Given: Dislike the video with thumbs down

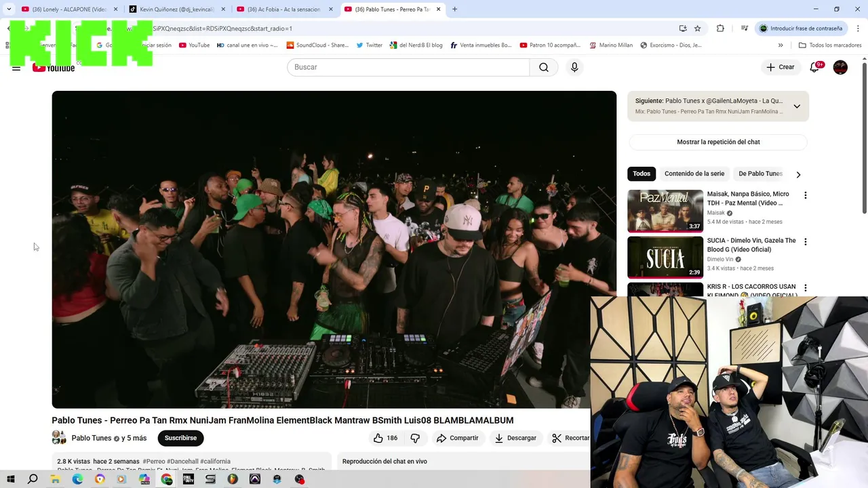Looking at the screenshot, I should click(415, 438).
